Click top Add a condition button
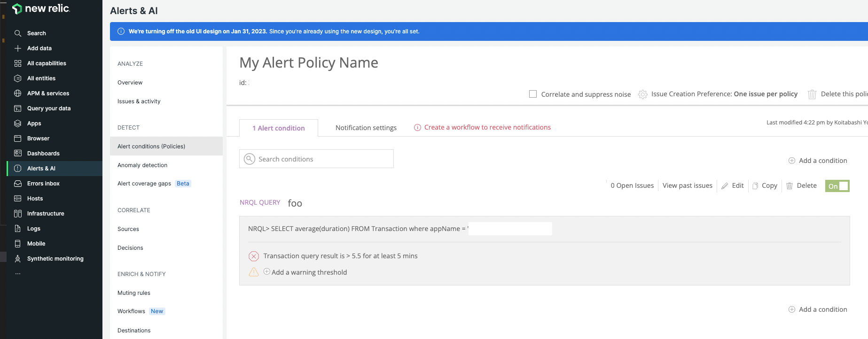 (x=818, y=161)
